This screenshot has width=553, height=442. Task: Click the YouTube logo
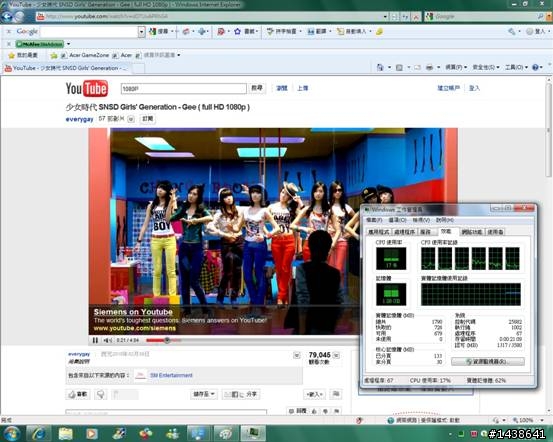[87, 89]
